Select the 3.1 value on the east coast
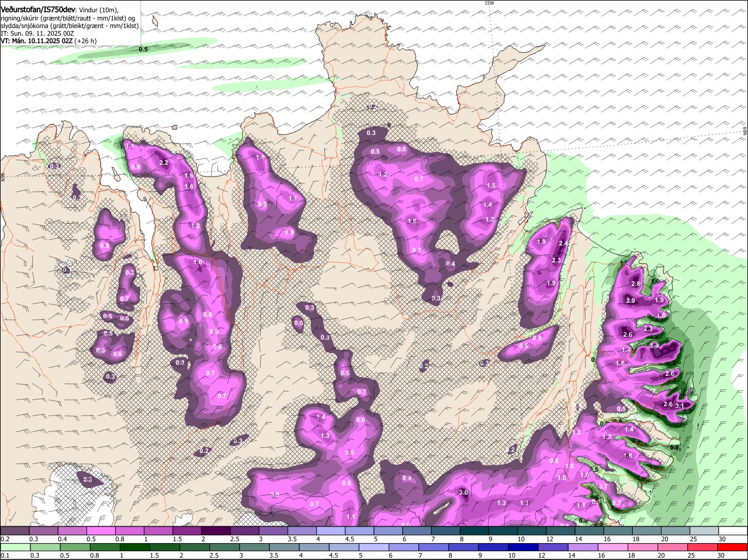The width and height of the screenshot is (748, 560). tap(680, 406)
